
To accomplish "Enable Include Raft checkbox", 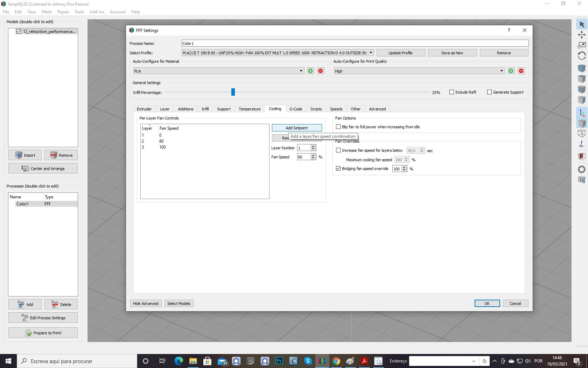I will coord(451,92).
